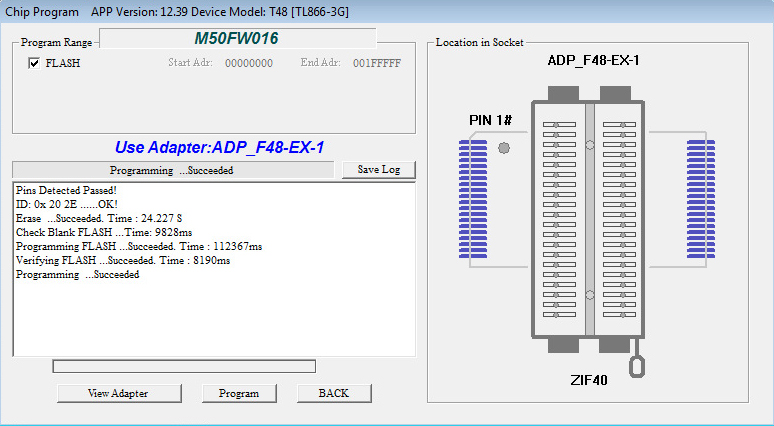Screen dimensions: 774x426
Task: Click the 'Use Adapter:ADP_F48-EX-1' text
Action: tap(219, 146)
